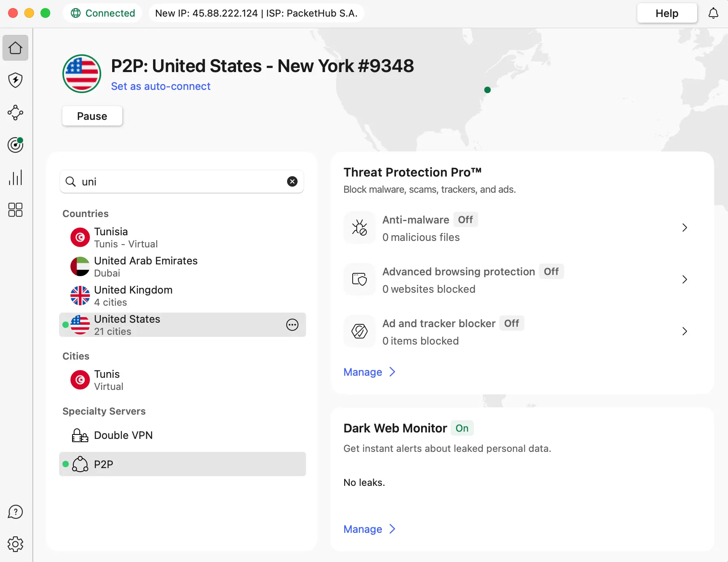The image size is (728, 562).
Task: Click the Help button
Action: coord(667,13)
